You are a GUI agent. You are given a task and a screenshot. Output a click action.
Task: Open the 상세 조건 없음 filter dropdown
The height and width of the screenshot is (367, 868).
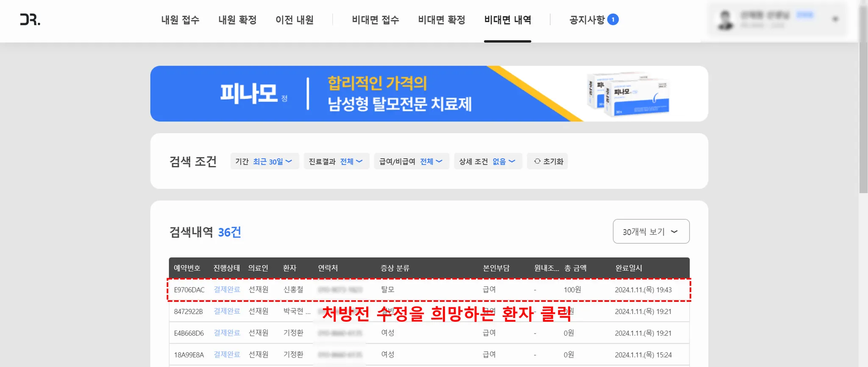click(x=488, y=161)
